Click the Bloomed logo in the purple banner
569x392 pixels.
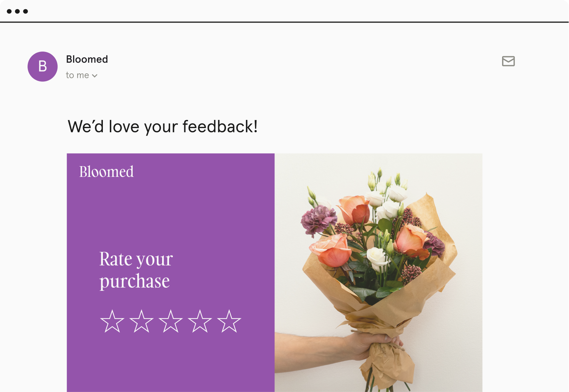pos(106,172)
